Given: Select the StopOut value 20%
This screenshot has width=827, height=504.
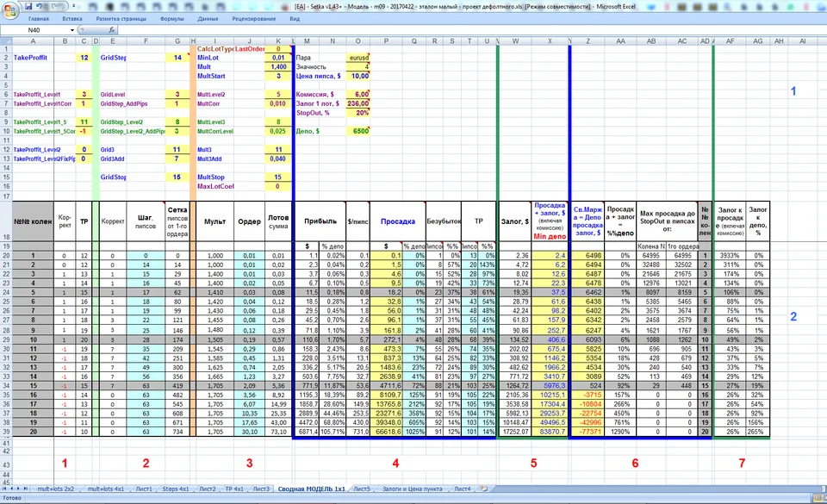Looking at the screenshot, I should click(x=358, y=113).
